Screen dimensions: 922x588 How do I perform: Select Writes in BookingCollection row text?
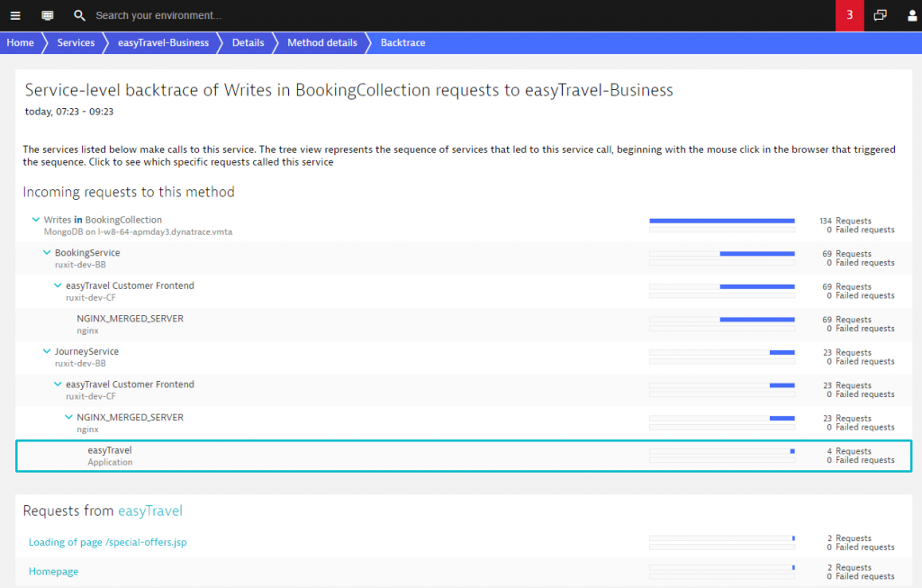103,220
